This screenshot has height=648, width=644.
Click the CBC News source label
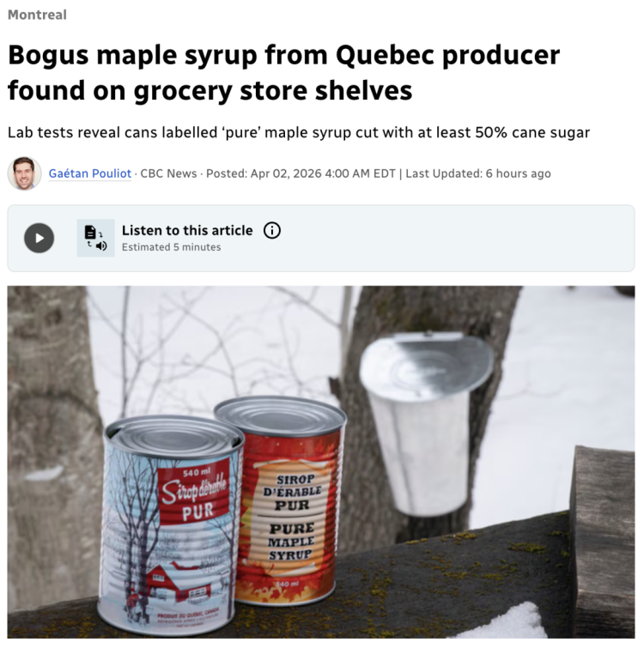click(168, 173)
